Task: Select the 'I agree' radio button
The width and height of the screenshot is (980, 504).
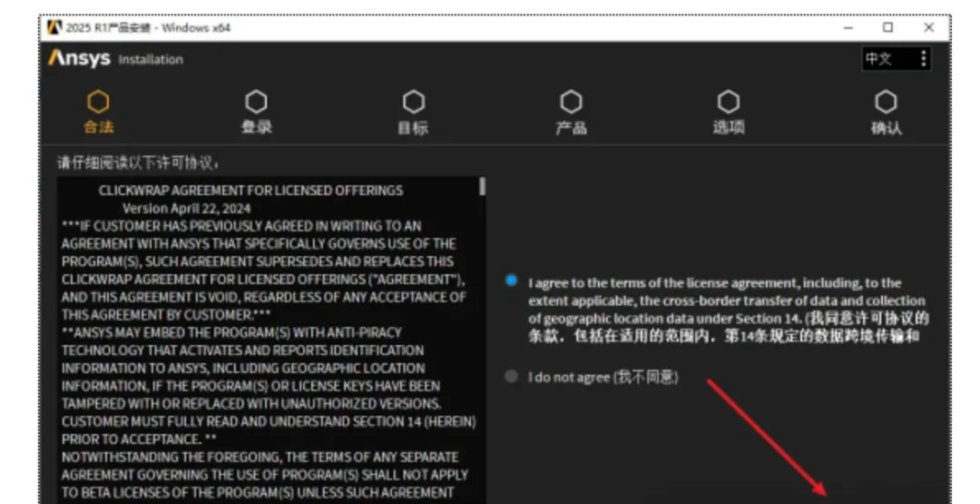Action: (511, 280)
